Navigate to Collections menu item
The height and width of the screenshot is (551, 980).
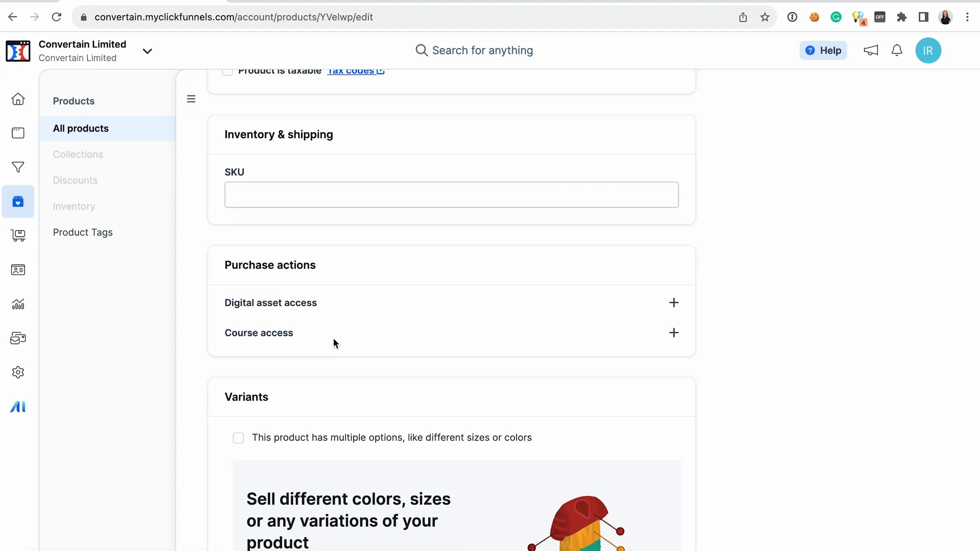[78, 154]
